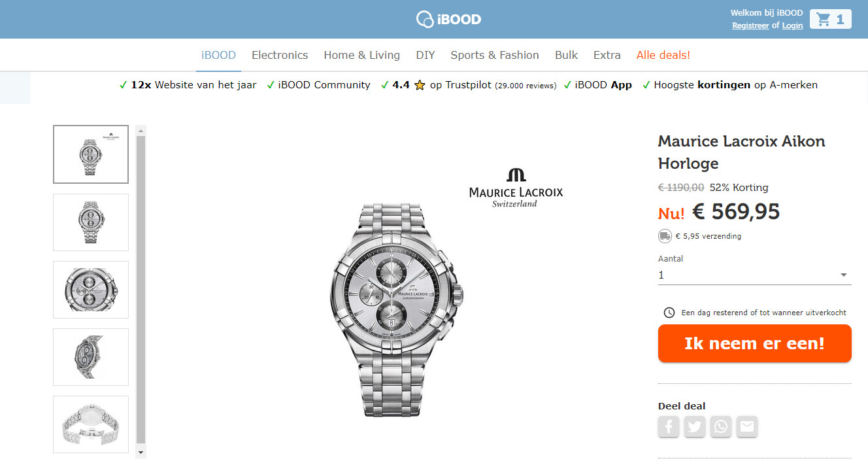
Task: Select the watch side-view thumbnail
Action: pyautogui.click(x=91, y=357)
